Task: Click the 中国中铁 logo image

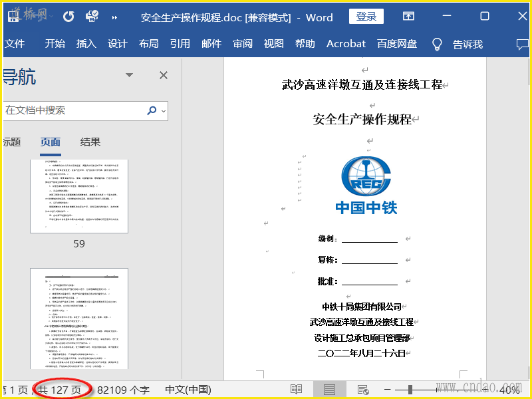Action: click(366, 185)
